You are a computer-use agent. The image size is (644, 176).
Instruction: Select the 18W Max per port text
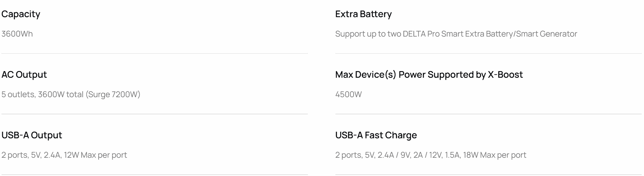495,155
